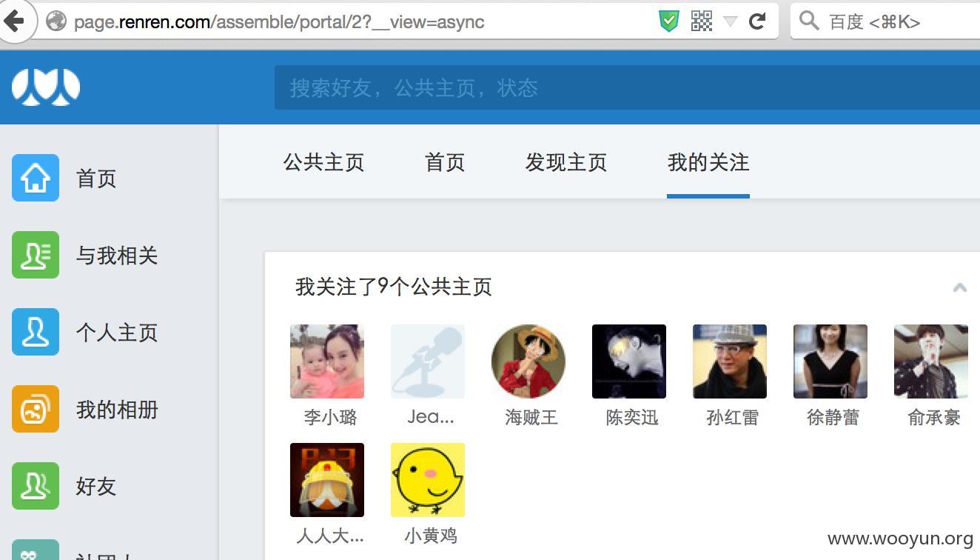Image resolution: width=980 pixels, height=560 pixels.
Task: Open 徐静蕾 page avatar
Action: (x=830, y=361)
